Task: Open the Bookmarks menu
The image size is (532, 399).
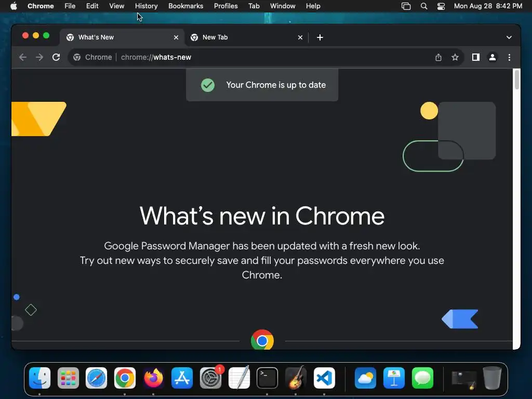Action: 186,6
